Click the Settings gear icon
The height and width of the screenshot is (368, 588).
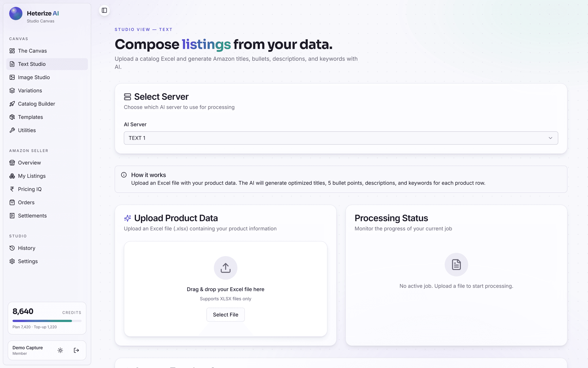(x=12, y=261)
